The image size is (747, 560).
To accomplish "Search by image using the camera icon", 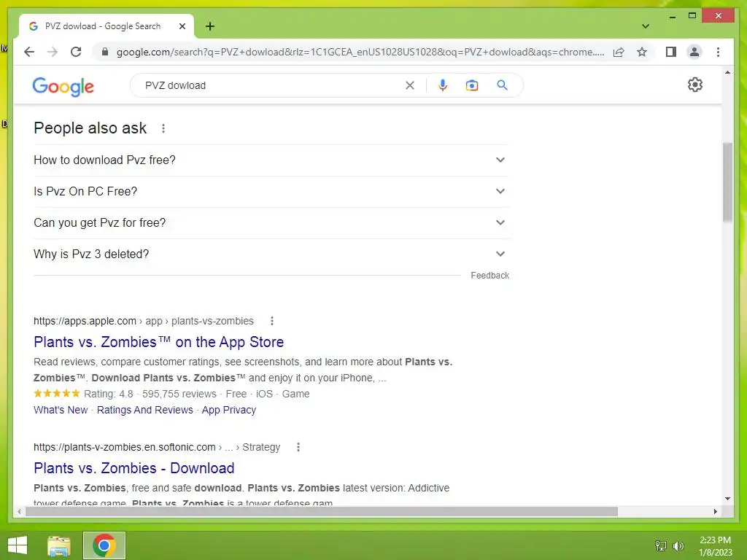I will (472, 85).
